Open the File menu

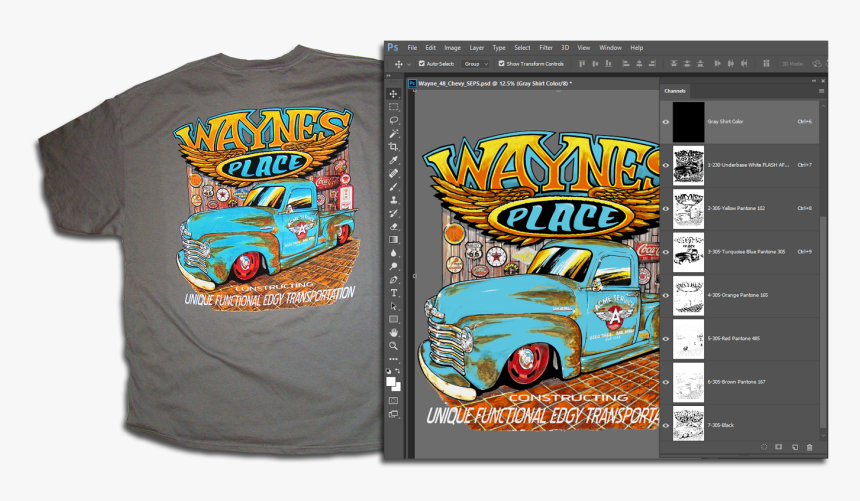(x=412, y=48)
